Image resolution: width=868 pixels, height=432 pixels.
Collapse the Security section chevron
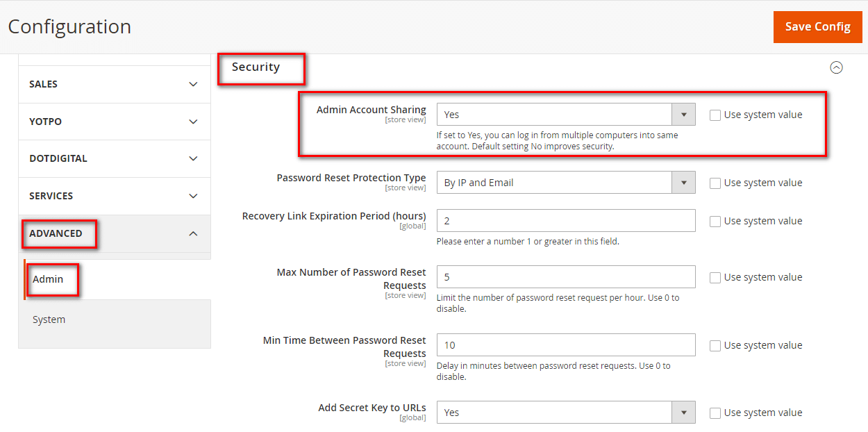pyautogui.click(x=837, y=67)
